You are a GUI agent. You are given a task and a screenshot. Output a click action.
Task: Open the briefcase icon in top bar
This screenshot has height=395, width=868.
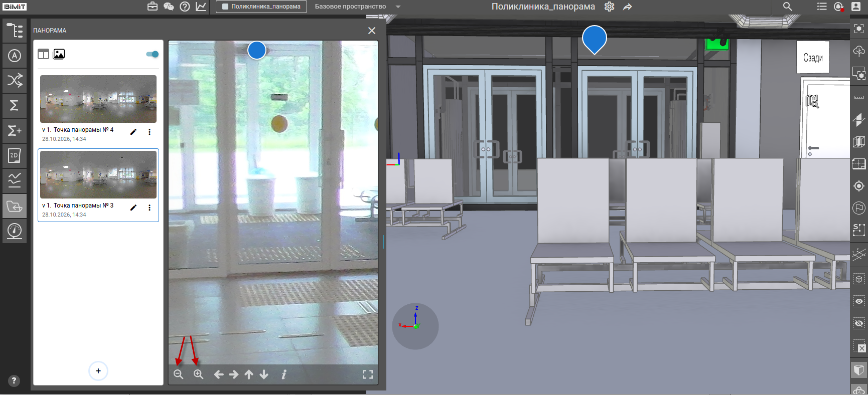[153, 7]
